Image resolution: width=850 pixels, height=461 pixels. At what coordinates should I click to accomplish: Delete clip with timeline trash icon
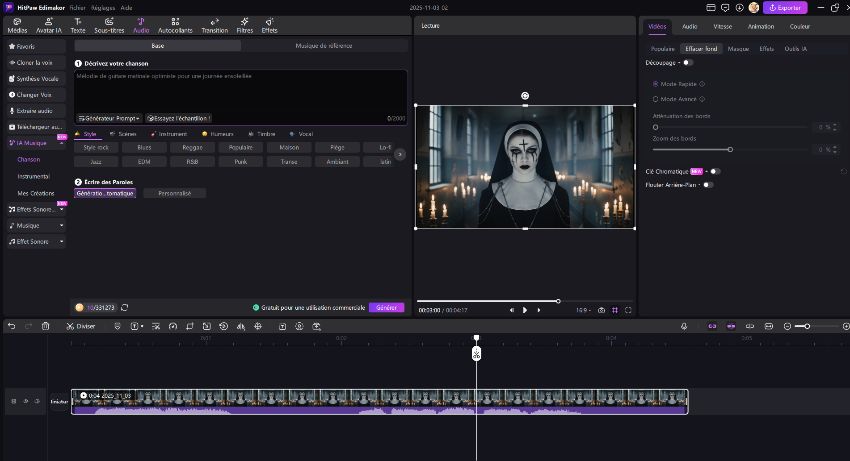(x=45, y=326)
